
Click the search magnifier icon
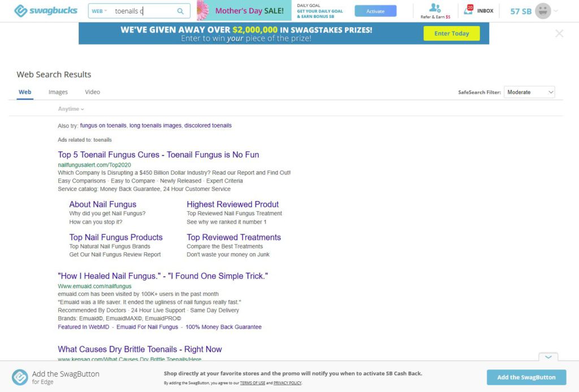(180, 11)
